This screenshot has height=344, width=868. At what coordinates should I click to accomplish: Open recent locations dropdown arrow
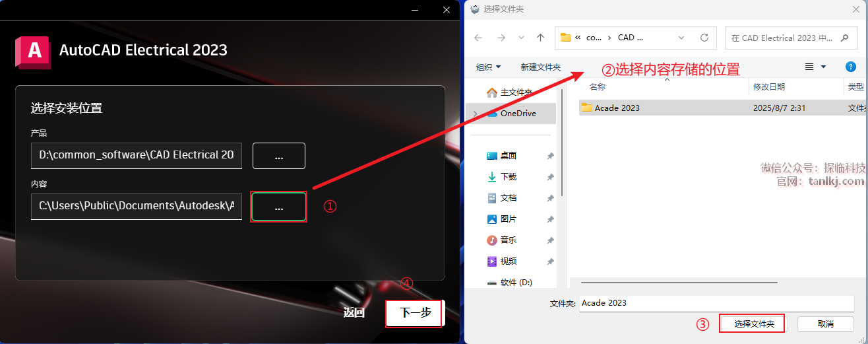coord(521,38)
